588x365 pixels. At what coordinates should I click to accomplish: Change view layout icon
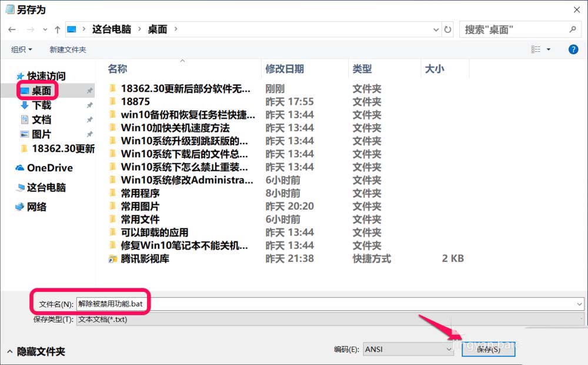536,49
